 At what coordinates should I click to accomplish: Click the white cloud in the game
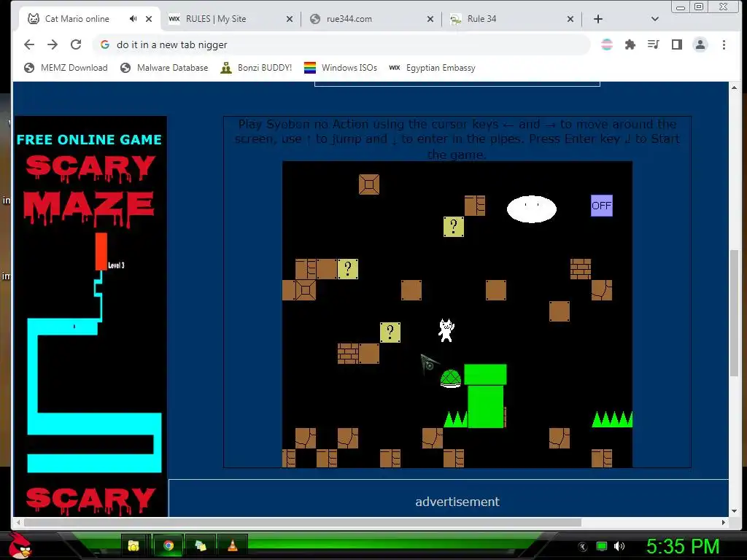532,209
